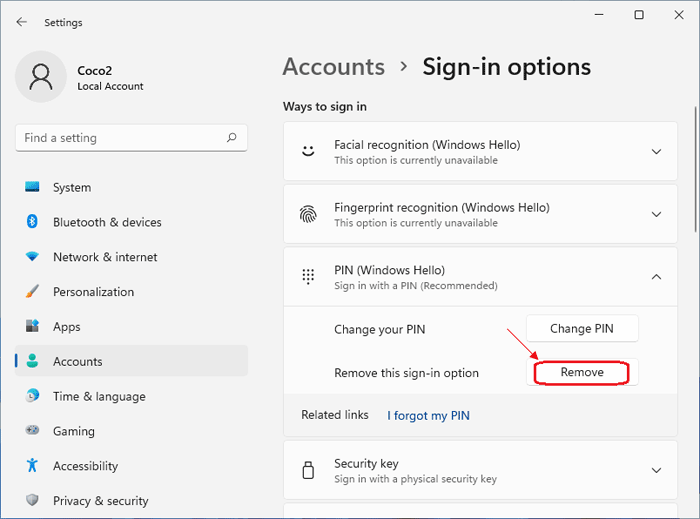Select the Gaming controller icon
This screenshot has height=519, width=700.
click(32, 430)
